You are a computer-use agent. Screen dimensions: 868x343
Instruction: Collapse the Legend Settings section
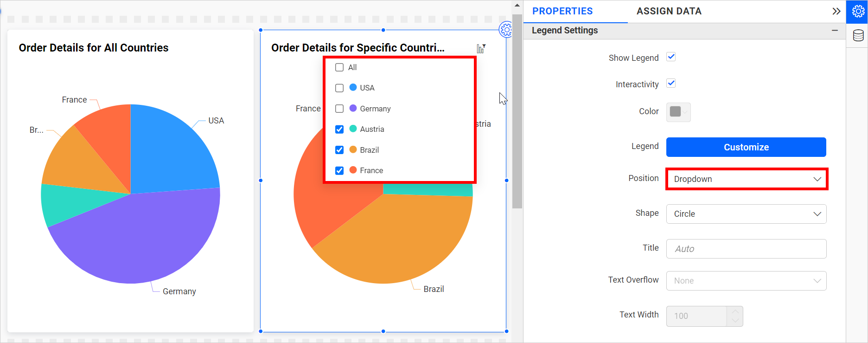[835, 31]
